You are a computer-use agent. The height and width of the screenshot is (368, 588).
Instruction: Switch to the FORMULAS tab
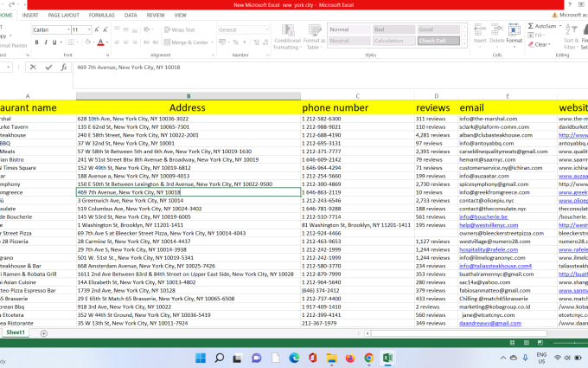coord(102,16)
